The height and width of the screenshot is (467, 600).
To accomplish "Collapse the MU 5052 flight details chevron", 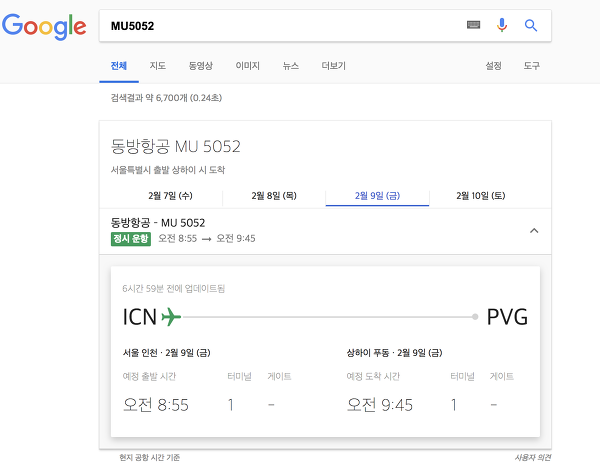I will [534, 231].
